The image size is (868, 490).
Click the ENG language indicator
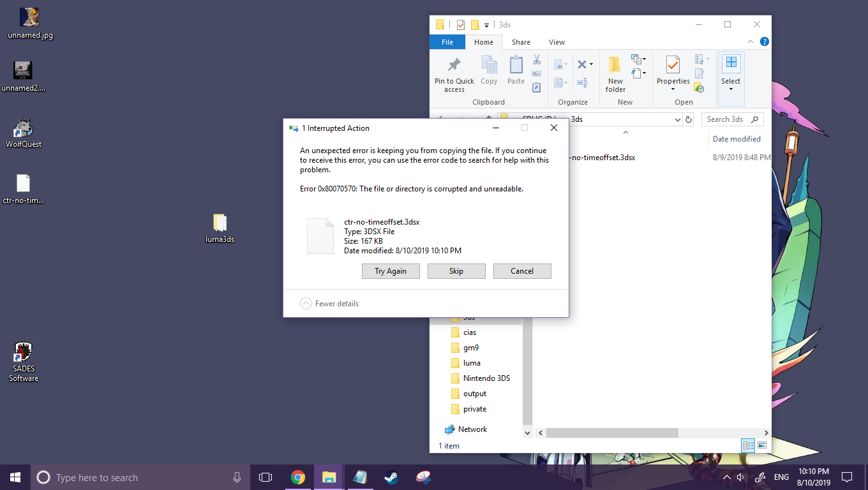click(781, 477)
